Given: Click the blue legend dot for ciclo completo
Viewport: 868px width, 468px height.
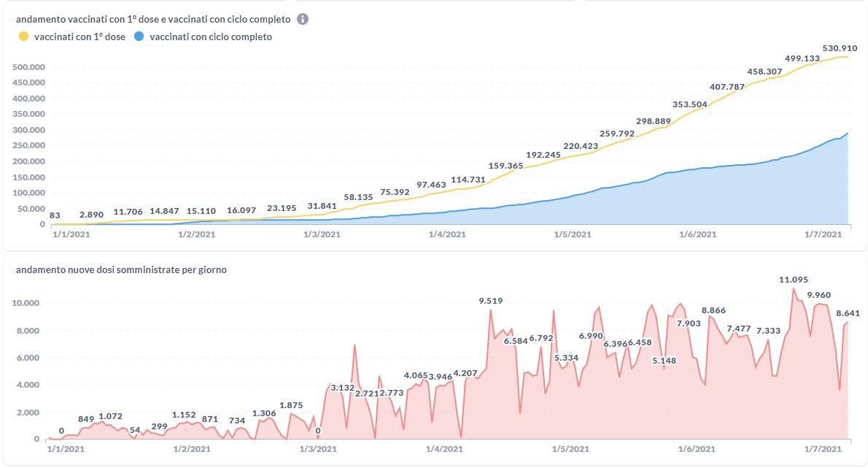Looking at the screenshot, I should point(139,37).
